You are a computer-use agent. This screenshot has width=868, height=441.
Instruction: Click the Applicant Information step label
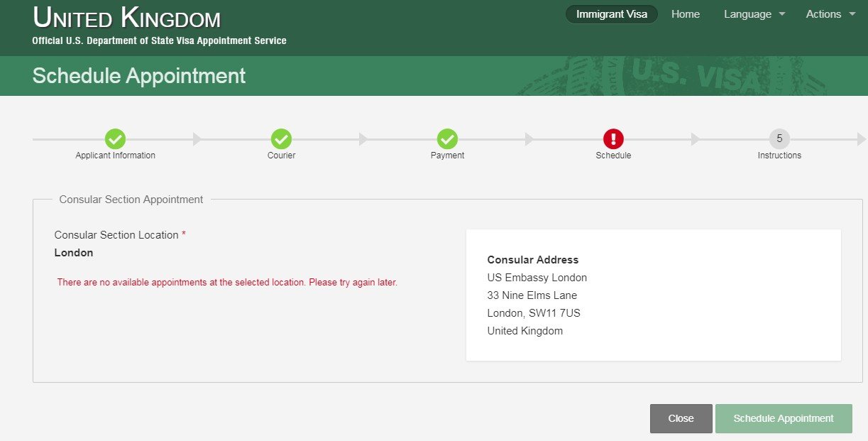click(x=116, y=156)
